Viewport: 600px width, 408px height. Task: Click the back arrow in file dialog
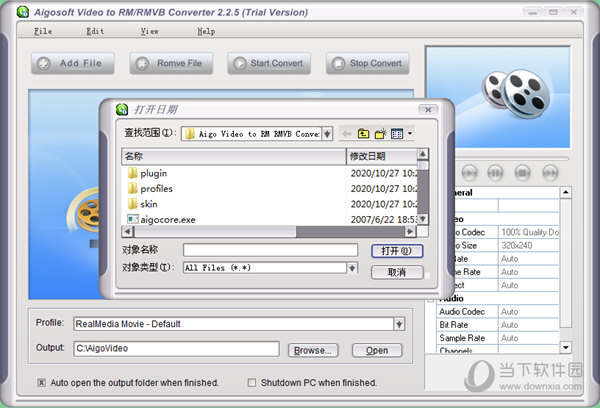pyautogui.click(x=347, y=134)
